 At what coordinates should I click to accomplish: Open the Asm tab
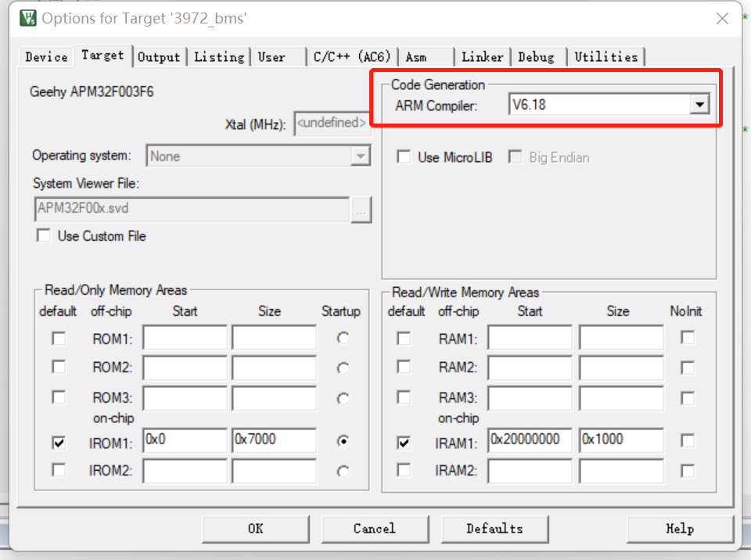pyautogui.click(x=426, y=57)
